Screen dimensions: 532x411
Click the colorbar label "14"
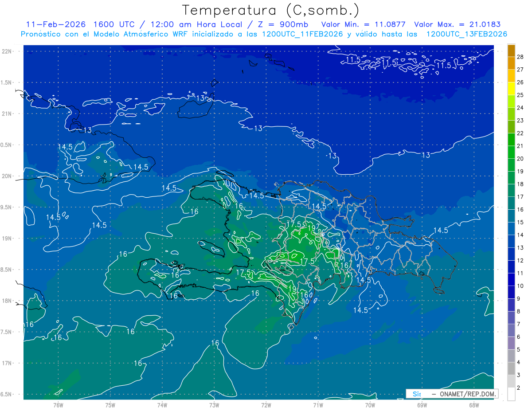(520, 235)
